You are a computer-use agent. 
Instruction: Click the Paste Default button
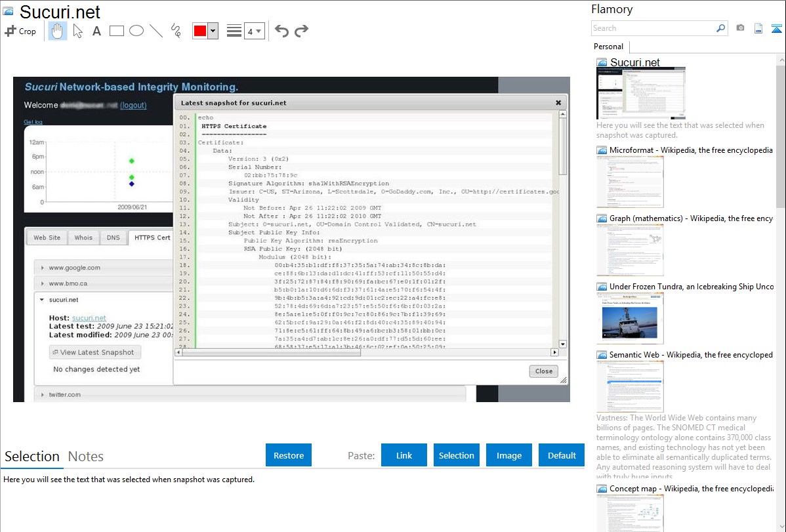(x=562, y=455)
